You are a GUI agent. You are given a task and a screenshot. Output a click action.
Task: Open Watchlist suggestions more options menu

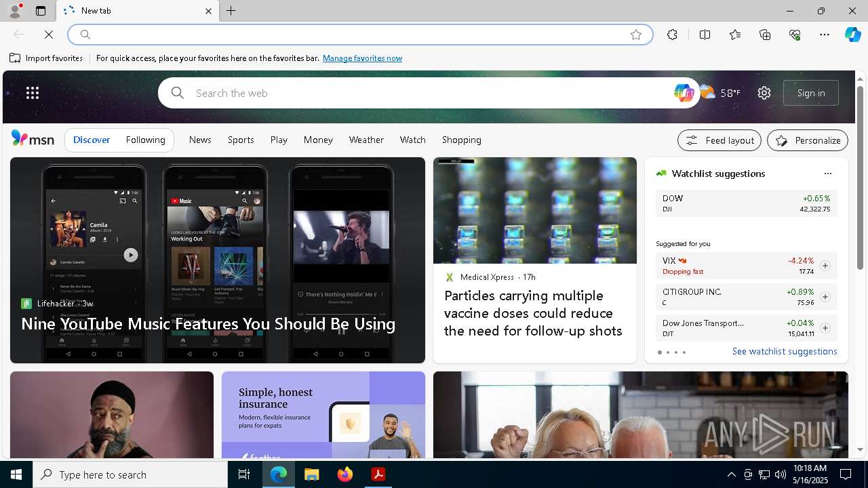827,174
